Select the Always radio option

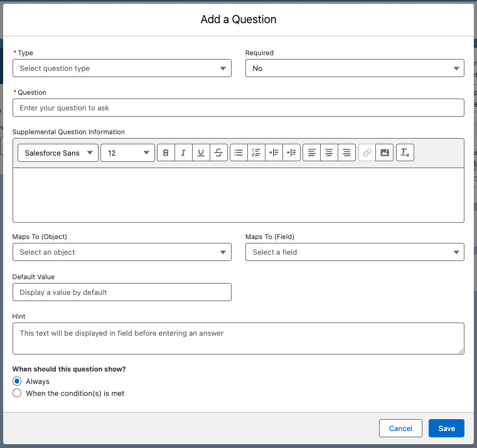pyautogui.click(x=17, y=381)
